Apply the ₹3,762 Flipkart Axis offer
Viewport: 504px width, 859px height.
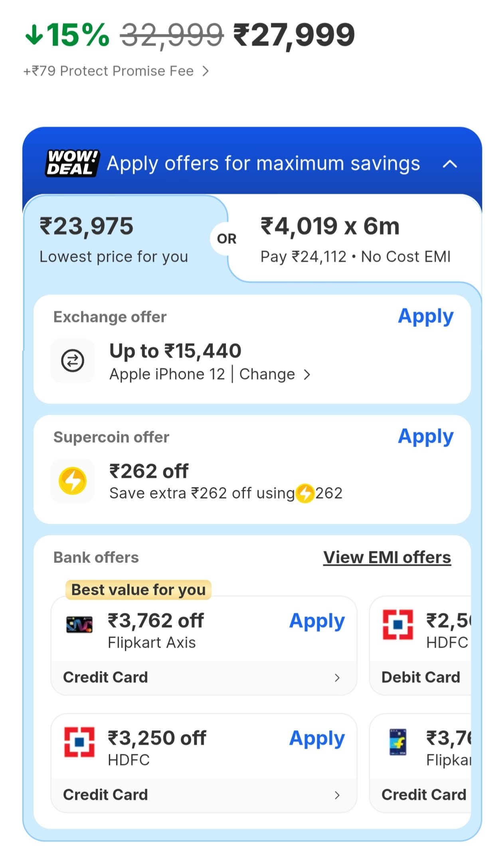point(317,621)
